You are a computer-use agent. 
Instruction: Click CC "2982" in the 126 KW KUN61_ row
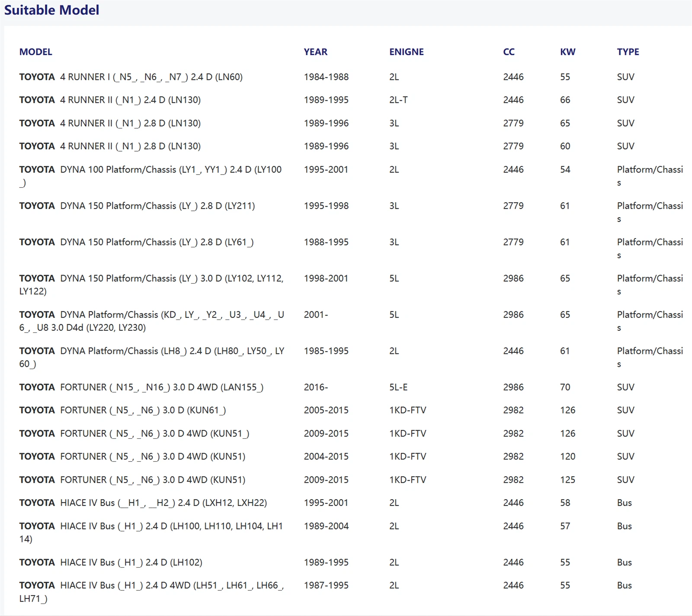(513, 410)
